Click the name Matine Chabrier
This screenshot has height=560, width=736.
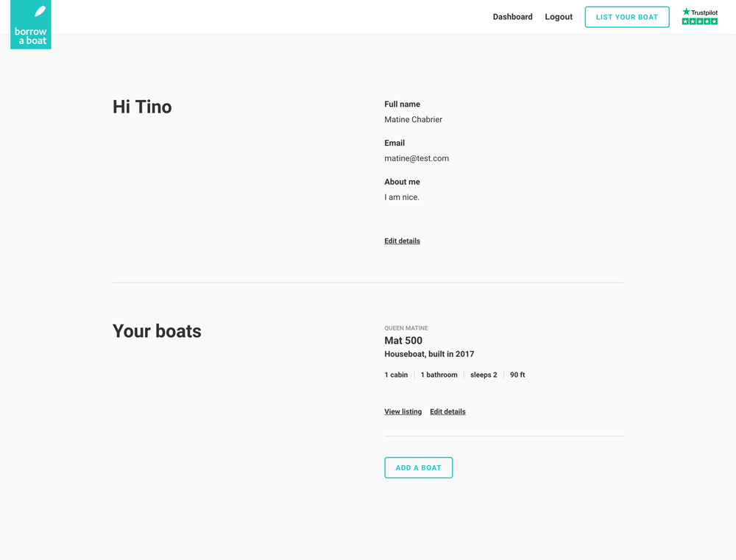(413, 119)
